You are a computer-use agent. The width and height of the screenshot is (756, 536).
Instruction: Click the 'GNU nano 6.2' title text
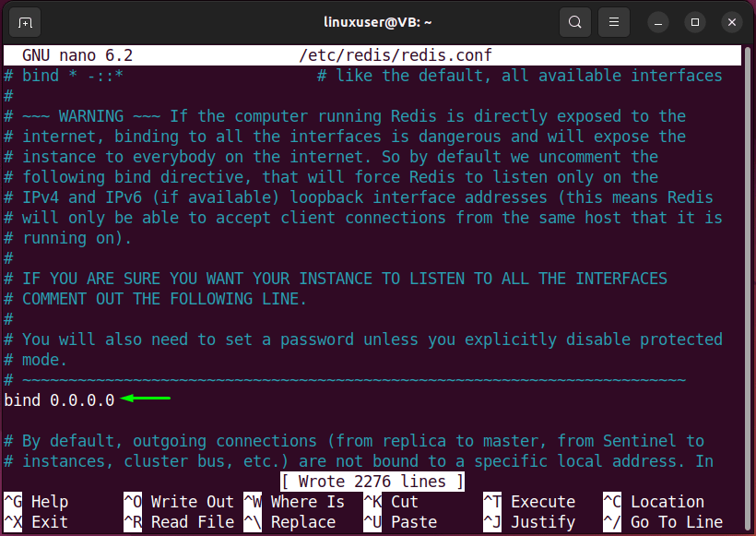coord(77,55)
